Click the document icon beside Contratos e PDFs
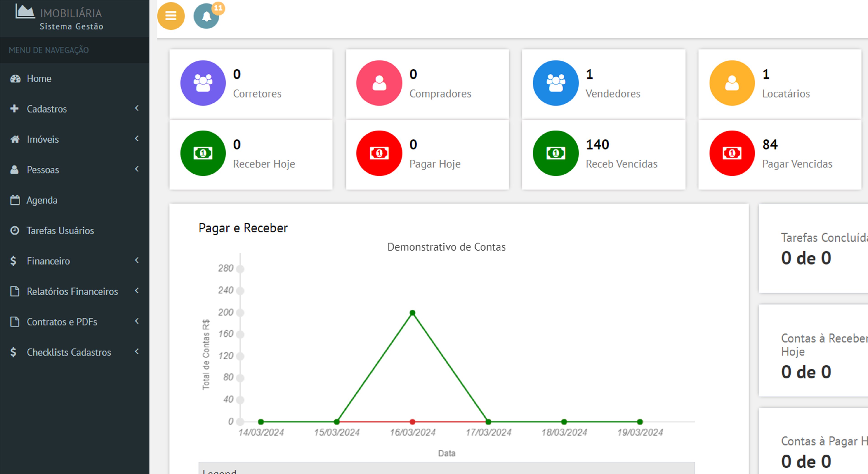The width and height of the screenshot is (868, 474). tap(14, 322)
